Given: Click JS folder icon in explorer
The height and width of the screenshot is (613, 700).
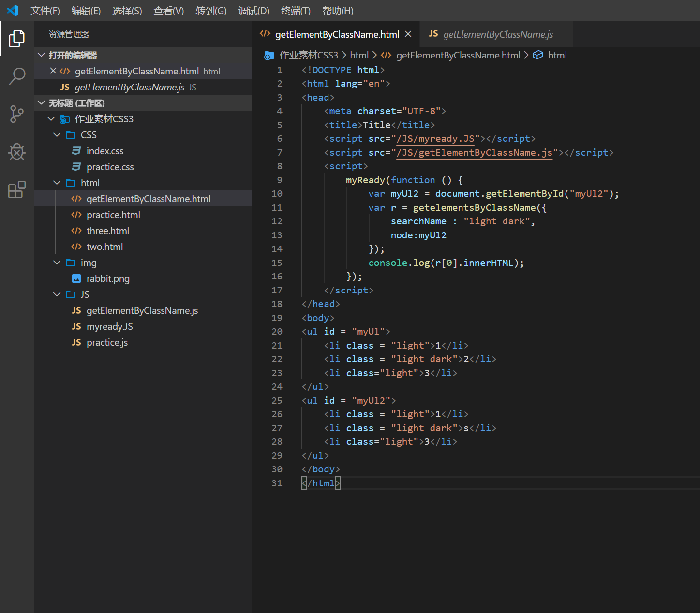Looking at the screenshot, I should 71,294.
